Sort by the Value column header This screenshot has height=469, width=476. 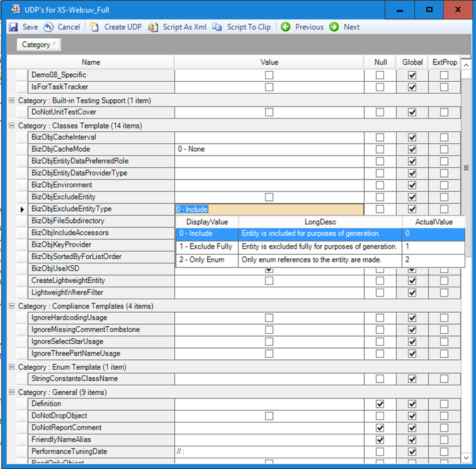point(269,62)
